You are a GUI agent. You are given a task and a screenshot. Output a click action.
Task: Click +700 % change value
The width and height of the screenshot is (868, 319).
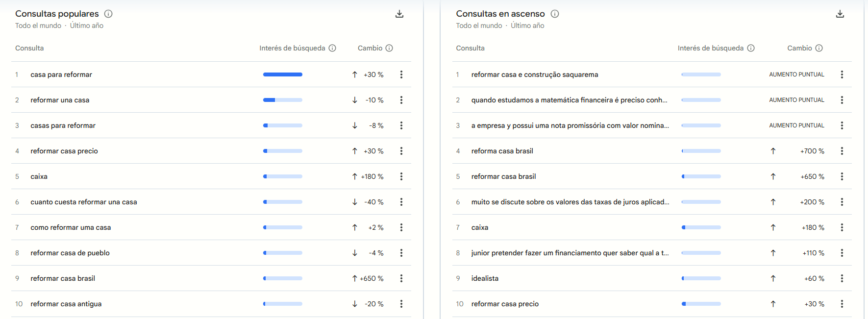(x=812, y=151)
